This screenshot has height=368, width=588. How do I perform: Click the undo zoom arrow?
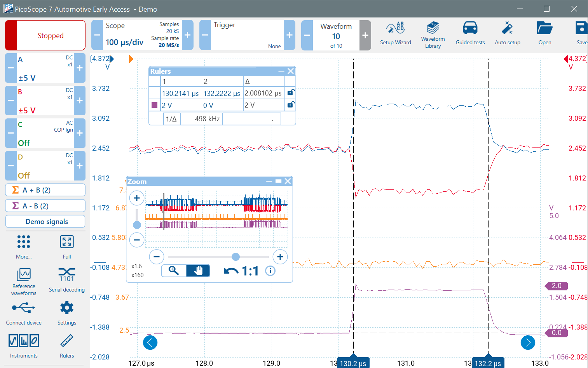point(231,271)
